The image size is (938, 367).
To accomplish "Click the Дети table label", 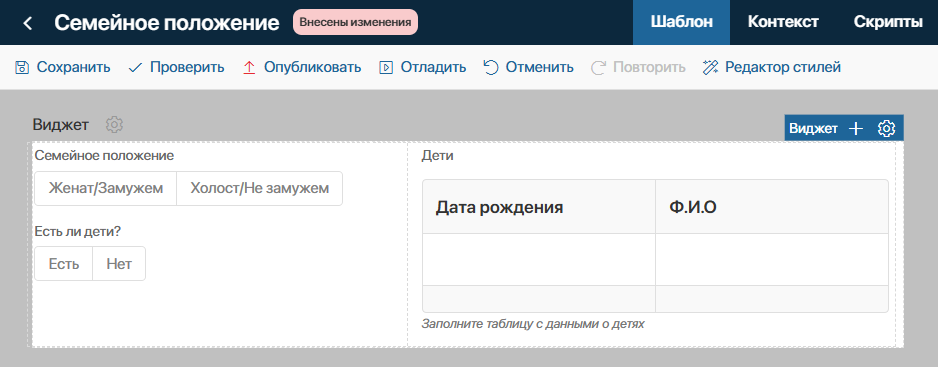I will pyautogui.click(x=437, y=156).
